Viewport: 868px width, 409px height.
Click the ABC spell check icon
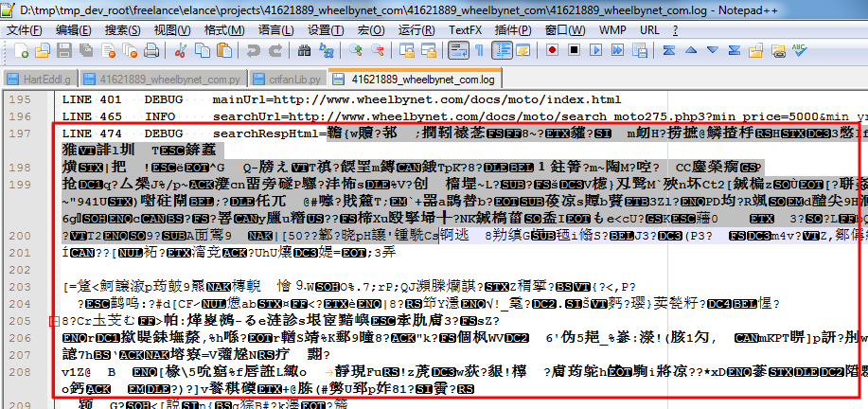tap(799, 50)
